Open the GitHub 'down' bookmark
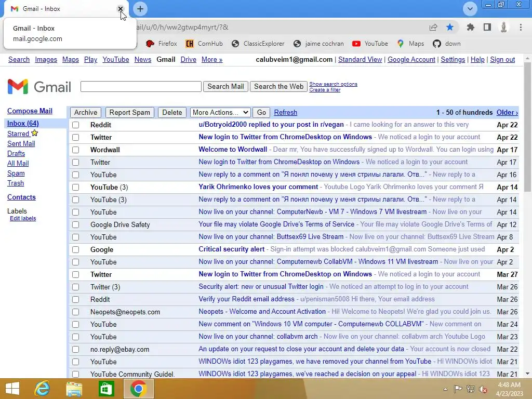This screenshot has width=532, height=399. click(x=447, y=44)
